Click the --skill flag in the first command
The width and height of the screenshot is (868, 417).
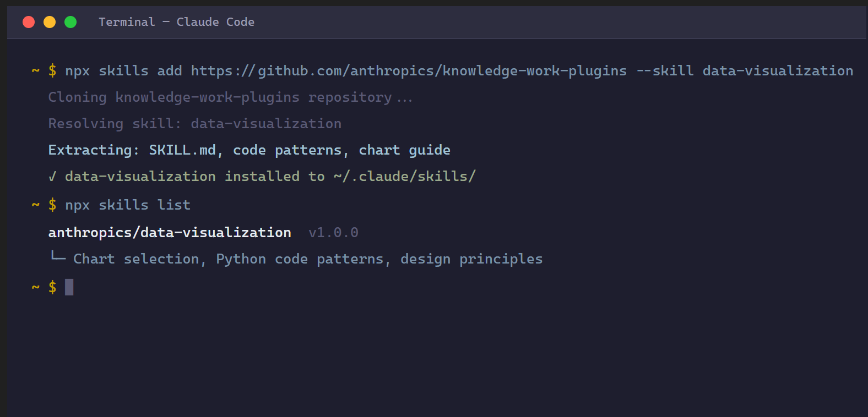(x=665, y=71)
